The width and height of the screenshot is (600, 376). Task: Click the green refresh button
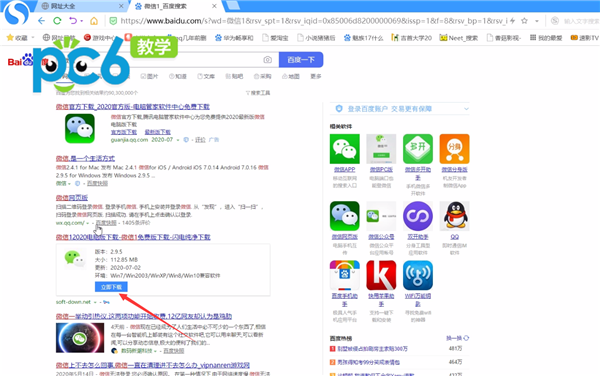point(57,21)
